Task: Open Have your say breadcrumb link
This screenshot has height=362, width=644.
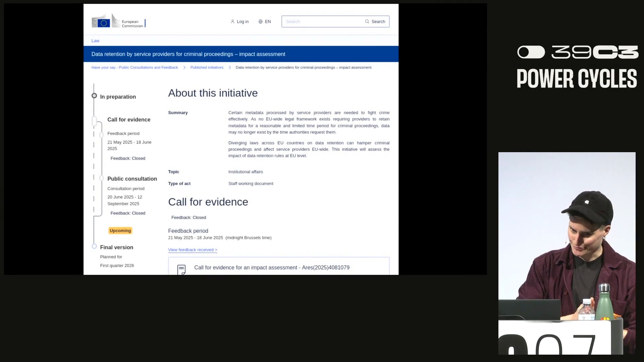Action: pyautogui.click(x=135, y=68)
